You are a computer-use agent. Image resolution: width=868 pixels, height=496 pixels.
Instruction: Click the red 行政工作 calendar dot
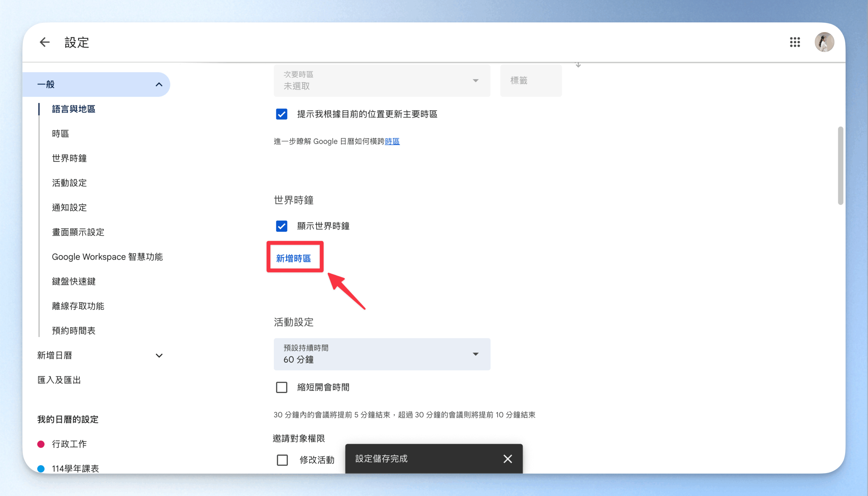pyautogui.click(x=41, y=444)
